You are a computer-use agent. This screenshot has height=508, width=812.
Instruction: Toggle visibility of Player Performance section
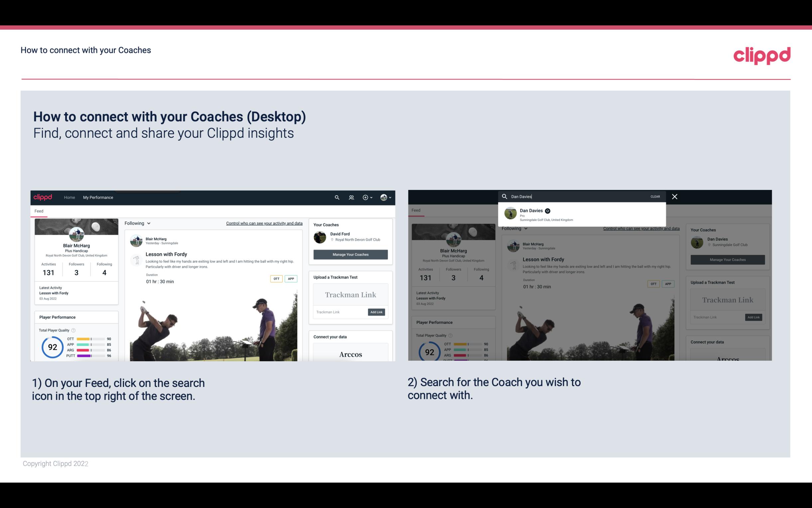[57, 317]
